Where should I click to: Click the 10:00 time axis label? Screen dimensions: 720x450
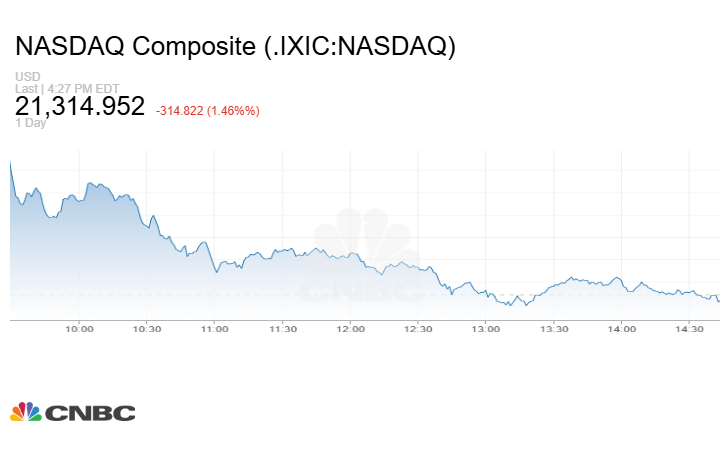79,328
